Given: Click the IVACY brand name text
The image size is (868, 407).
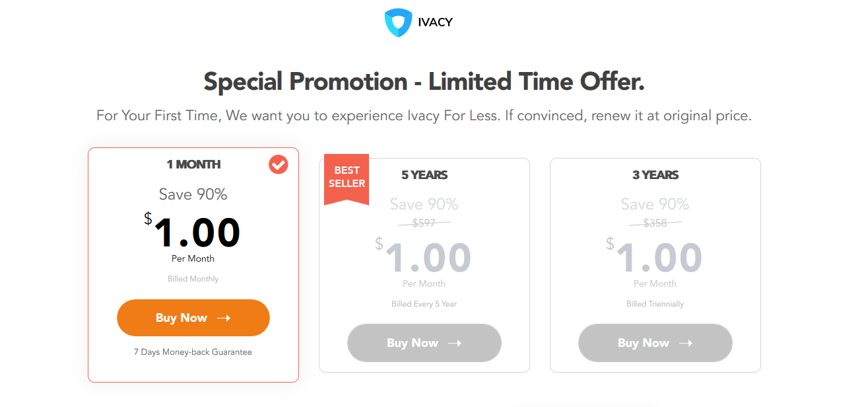Looking at the screenshot, I should (435, 22).
